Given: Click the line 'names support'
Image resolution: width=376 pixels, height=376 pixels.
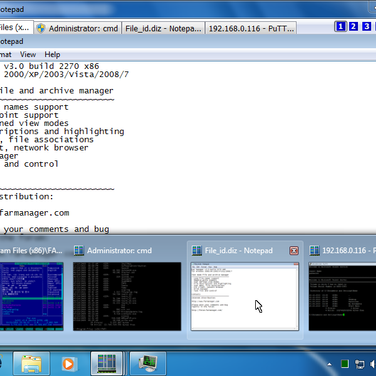Looking at the screenshot, I should [x=36, y=107].
